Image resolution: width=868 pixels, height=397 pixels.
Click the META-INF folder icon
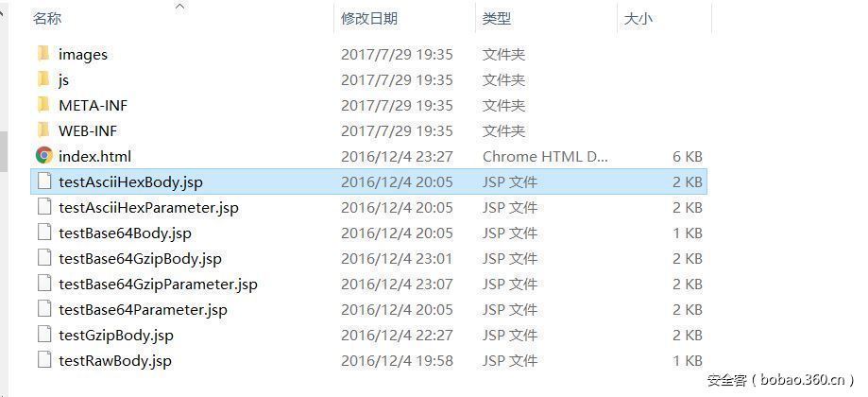[43, 105]
